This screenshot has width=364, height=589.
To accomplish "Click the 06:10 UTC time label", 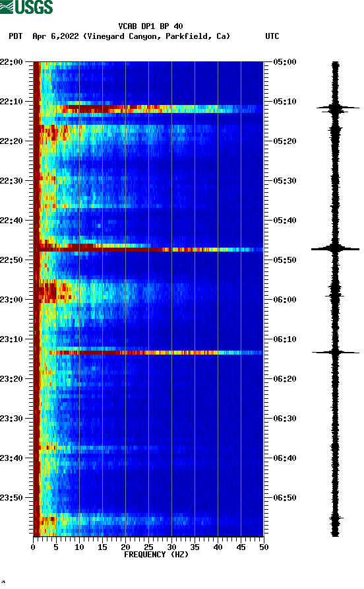I will [x=285, y=339].
